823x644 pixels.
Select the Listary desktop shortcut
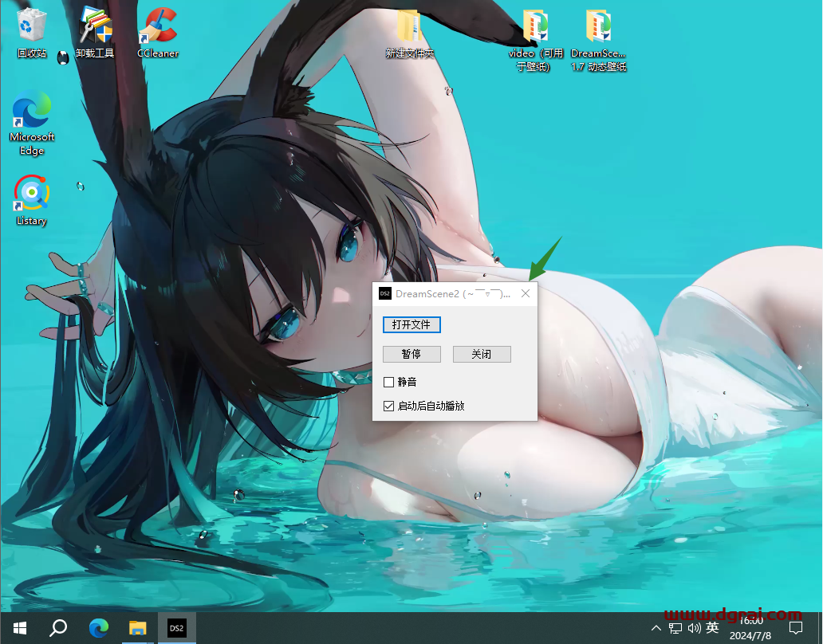31,200
